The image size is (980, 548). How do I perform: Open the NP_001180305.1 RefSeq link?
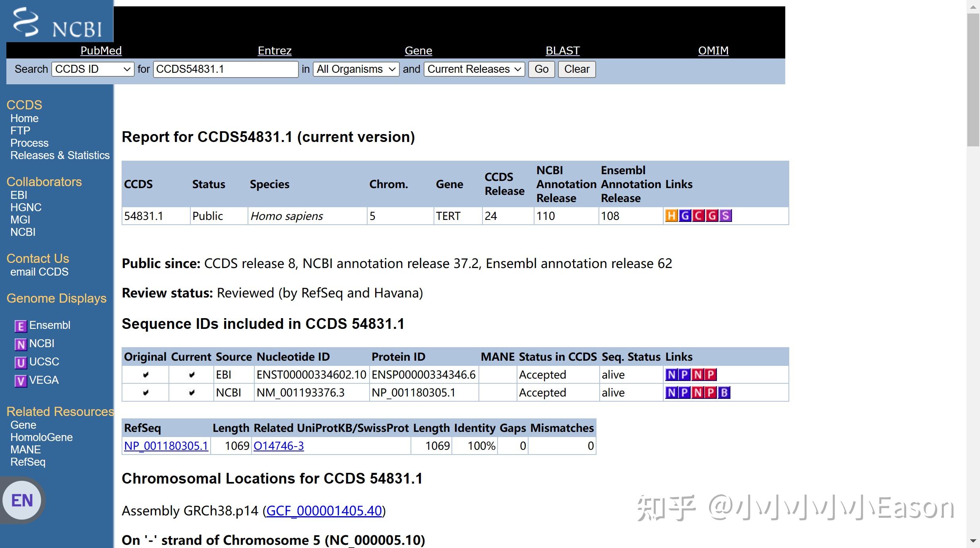[x=166, y=446]
